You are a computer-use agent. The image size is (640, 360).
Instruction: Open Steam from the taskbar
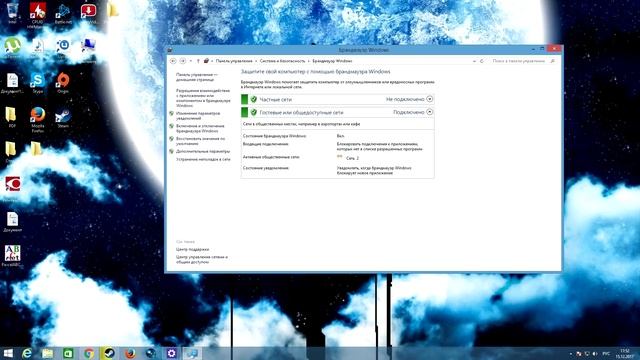109,353
